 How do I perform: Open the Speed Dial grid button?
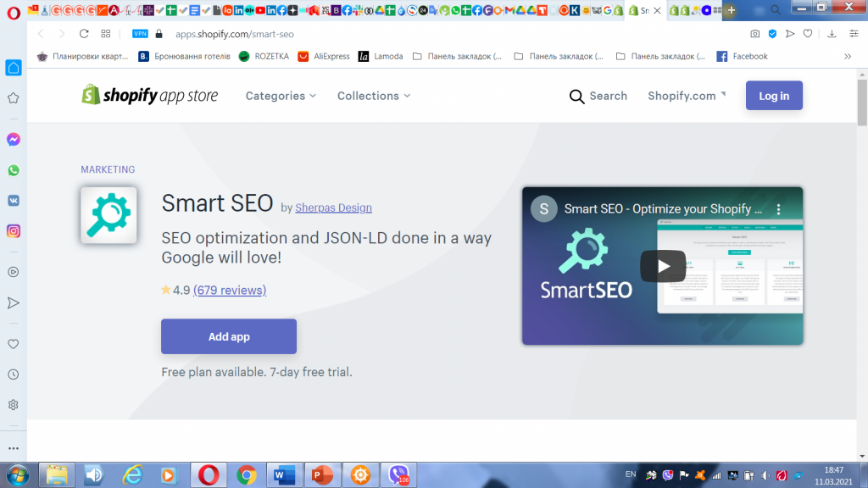pos(106,34)
